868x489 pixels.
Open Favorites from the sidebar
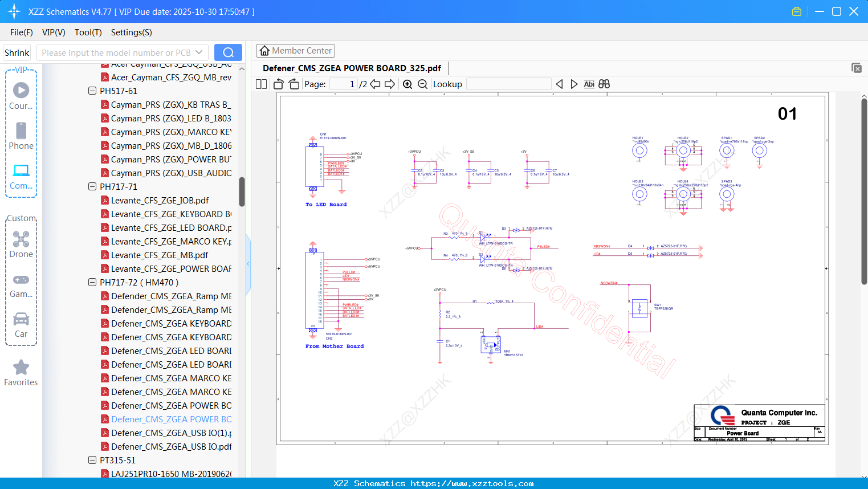click(21, 373)
